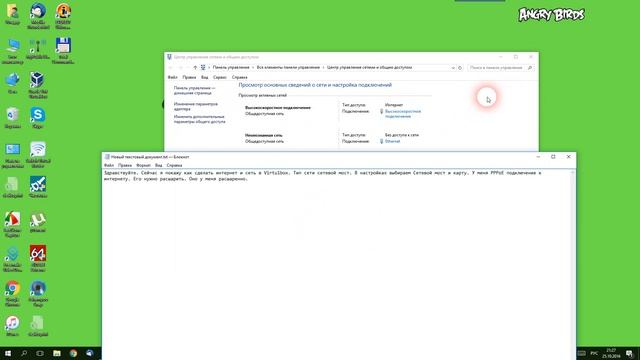Click Все элементы панели управления breadcrumb
The image size is (640, 360).
coord(288,67)
